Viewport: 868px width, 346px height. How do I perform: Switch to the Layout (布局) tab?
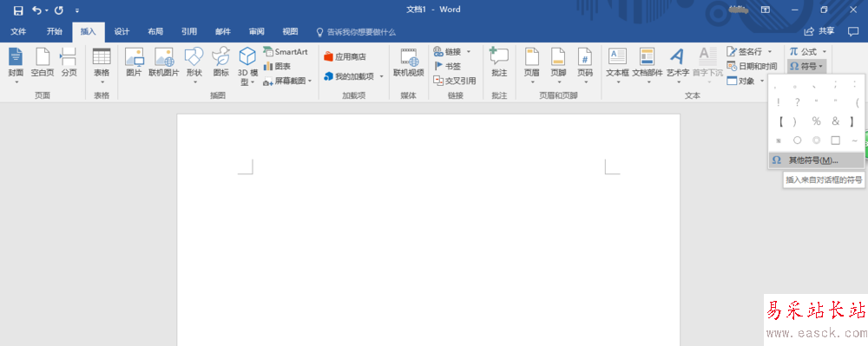click(x=155, y=31)
